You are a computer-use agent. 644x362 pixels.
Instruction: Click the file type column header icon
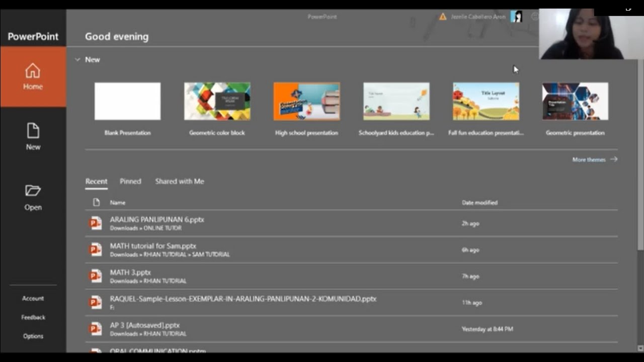point(96,202)
